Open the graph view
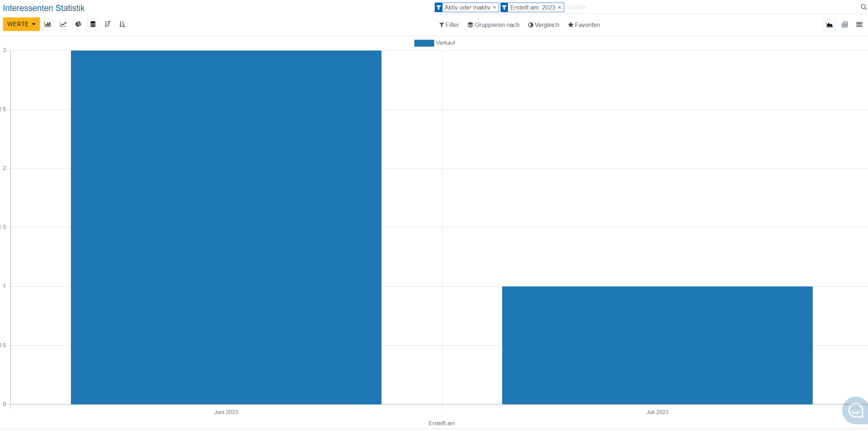This screenshot has width=868, height=431. click(830, 25)
